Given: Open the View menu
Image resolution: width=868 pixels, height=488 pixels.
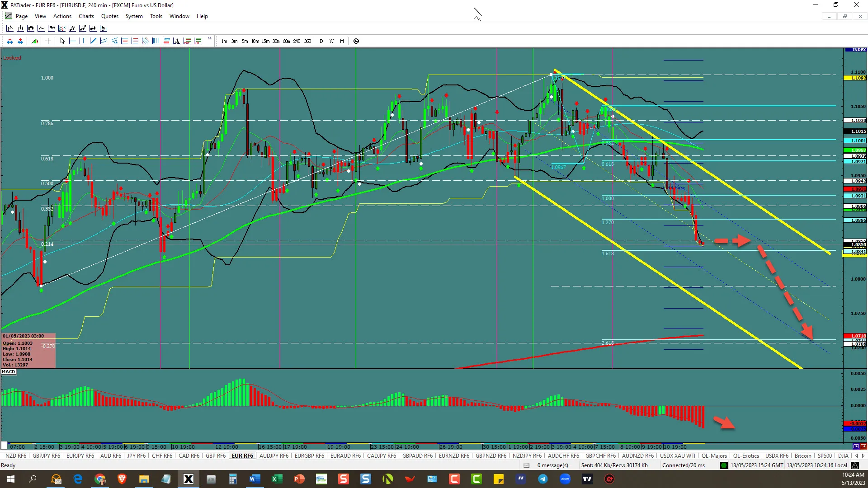Looking at the screenshot, I should 40,16.
